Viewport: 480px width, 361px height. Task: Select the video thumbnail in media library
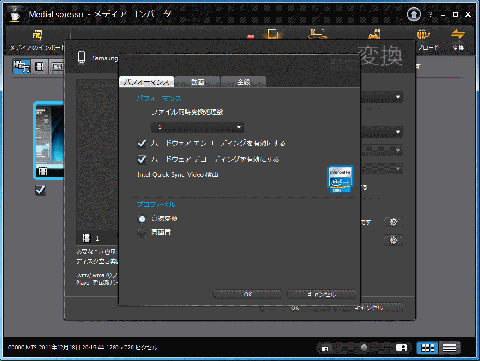pyautogui.click(x=49, y=140)
